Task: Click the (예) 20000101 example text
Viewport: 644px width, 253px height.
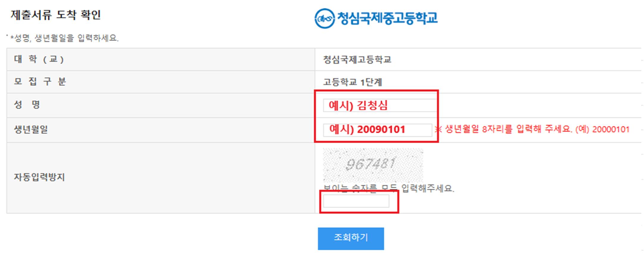Action: tap(602, 129)
